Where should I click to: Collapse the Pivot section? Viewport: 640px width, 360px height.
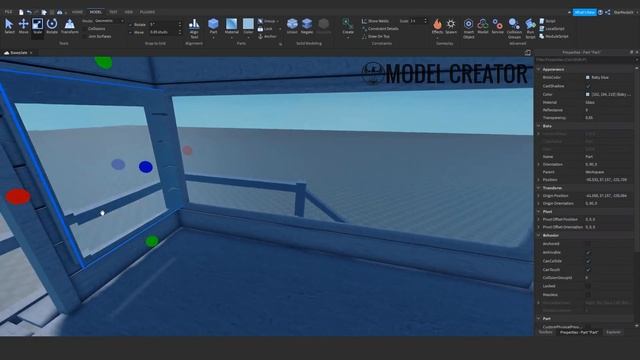538,211
